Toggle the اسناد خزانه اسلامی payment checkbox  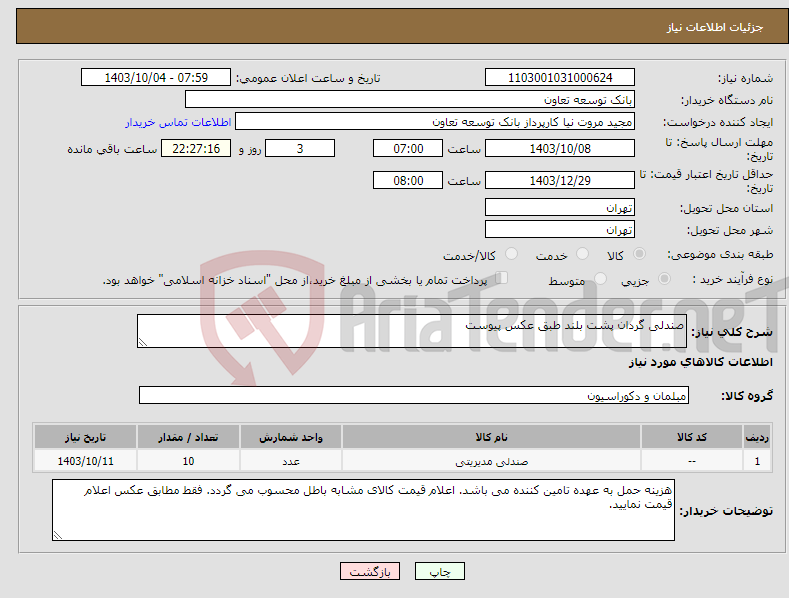(501, 278)
